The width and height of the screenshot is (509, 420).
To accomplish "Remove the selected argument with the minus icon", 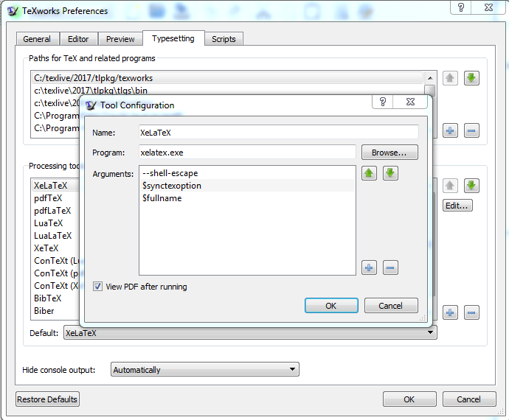I will coord(390,267).
